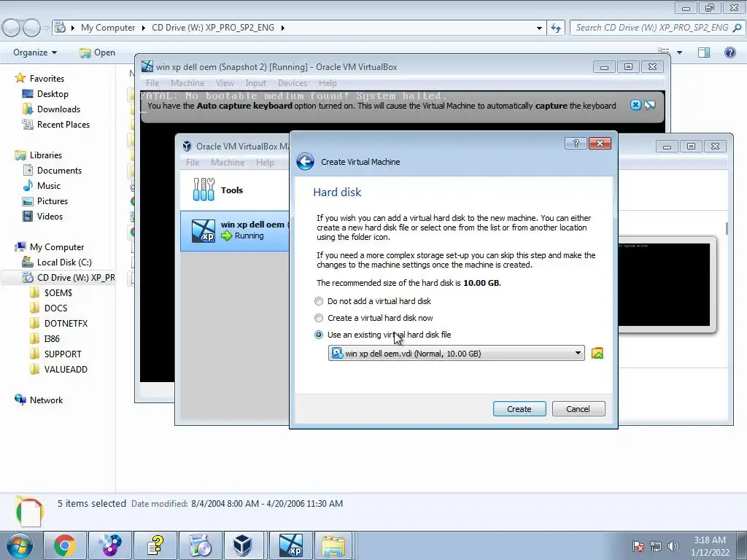This screenshot has height=560, width=747.
Task: Click the Create button
Action: pyautogui.click(x=519, y=408)
